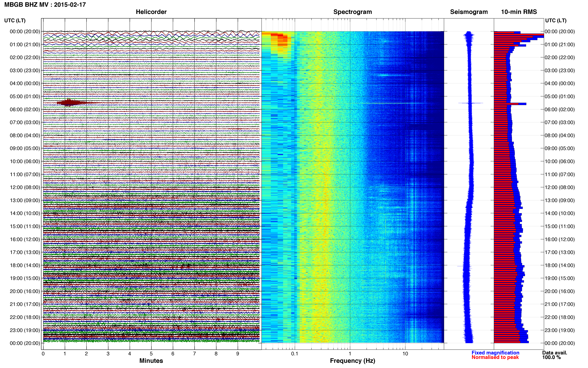Click the left 23:00 (19:00) time label

(25, 330)
